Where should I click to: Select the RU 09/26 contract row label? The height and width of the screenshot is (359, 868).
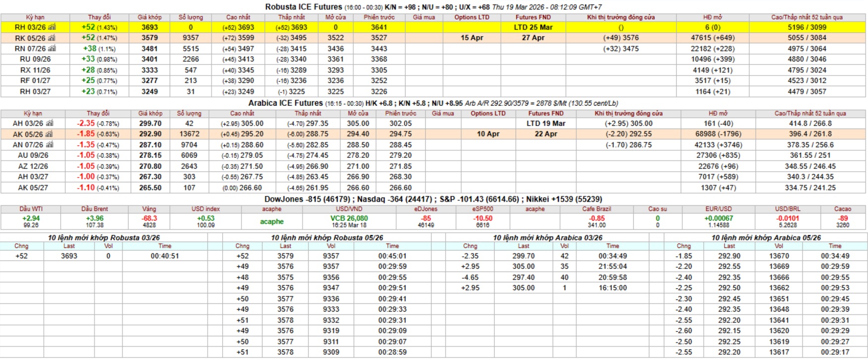(35, 59)
